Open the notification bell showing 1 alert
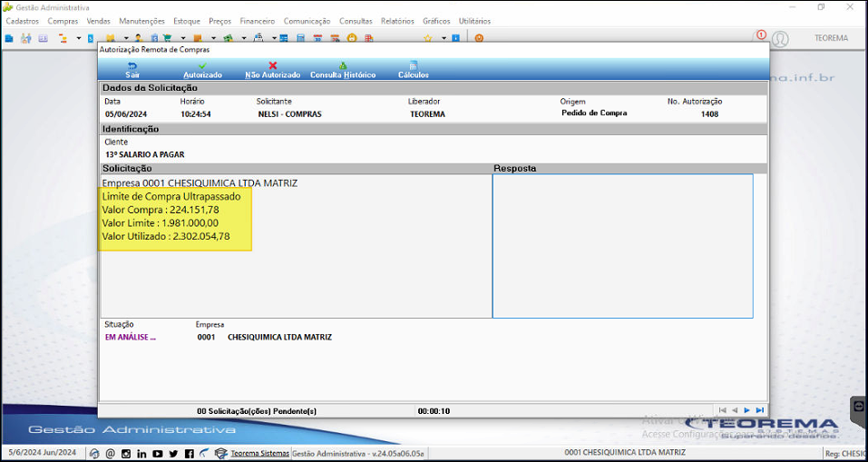This screenshot has height=462, width=868. (761, 36)
